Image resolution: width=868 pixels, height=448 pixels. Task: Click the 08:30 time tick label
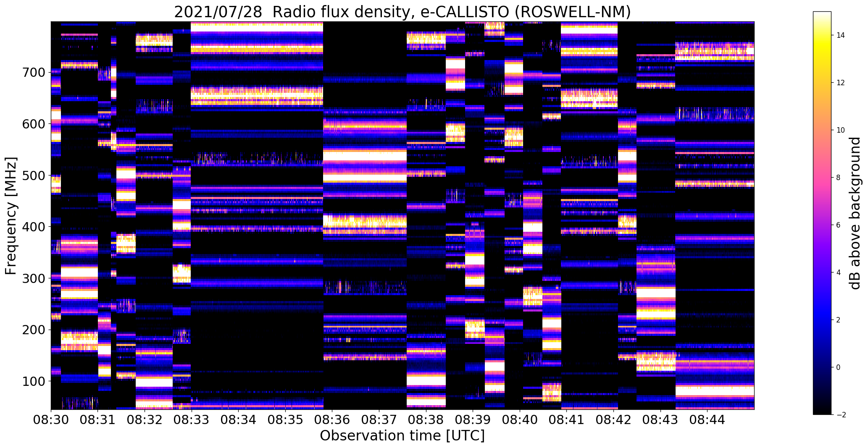pos(51,420)
